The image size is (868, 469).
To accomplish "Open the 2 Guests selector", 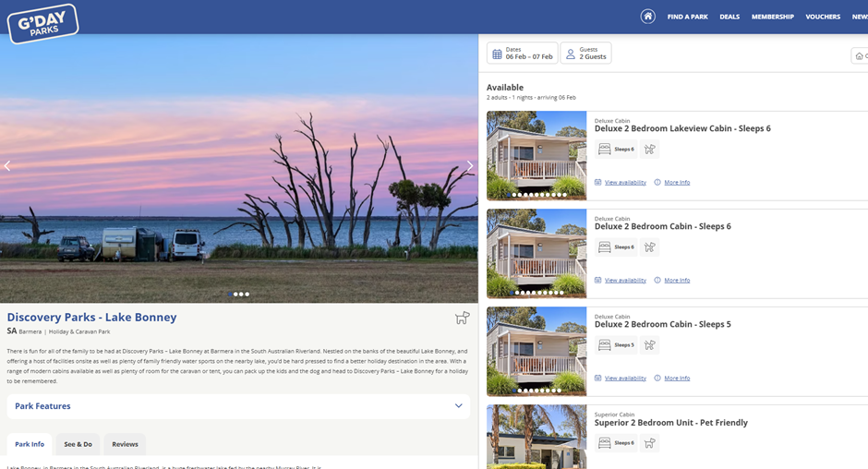I will coord(585,54).
